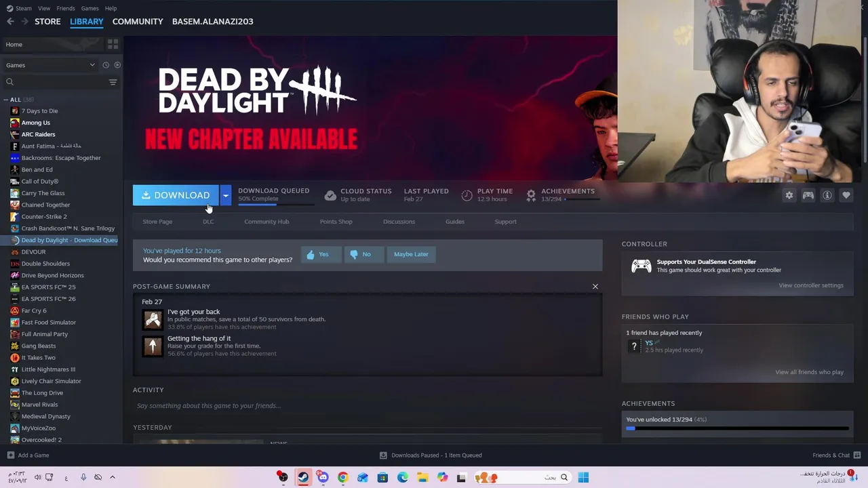Open the Discussions link
The width and height of the screenshot is (868, 488).
tap(399, 222)
